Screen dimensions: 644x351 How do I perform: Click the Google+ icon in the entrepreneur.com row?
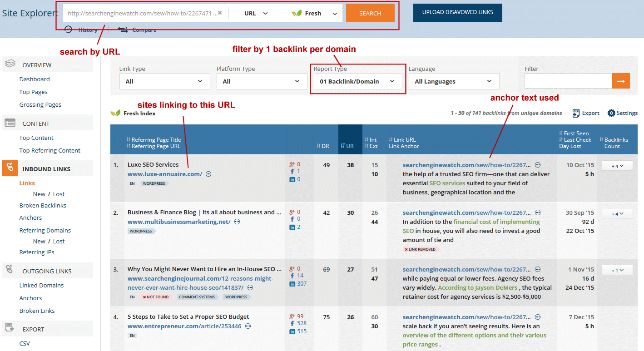tap(292, 316)
